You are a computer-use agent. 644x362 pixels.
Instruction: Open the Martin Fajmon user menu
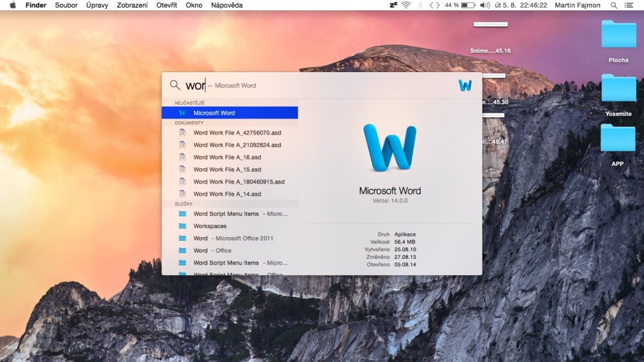[577, 5]
